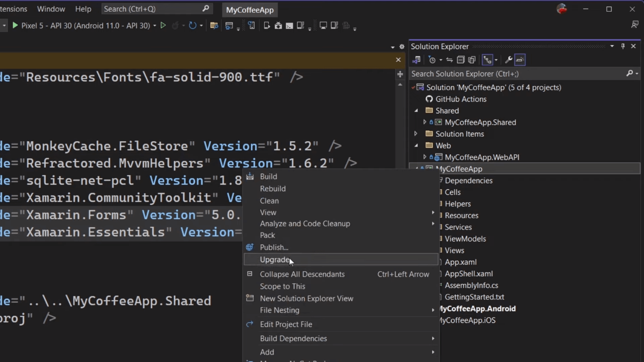
Task: Open File Nesting submenu
Action: tap(341, 310)
